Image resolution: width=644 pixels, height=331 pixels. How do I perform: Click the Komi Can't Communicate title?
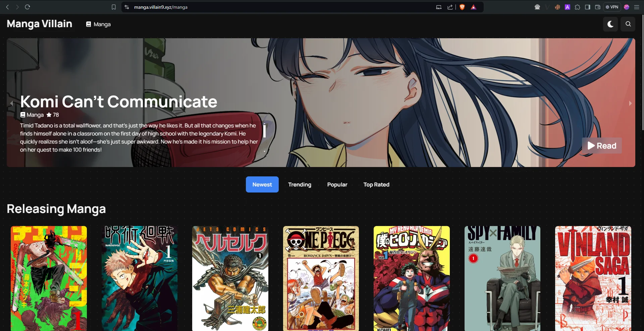tap(119, 102)
